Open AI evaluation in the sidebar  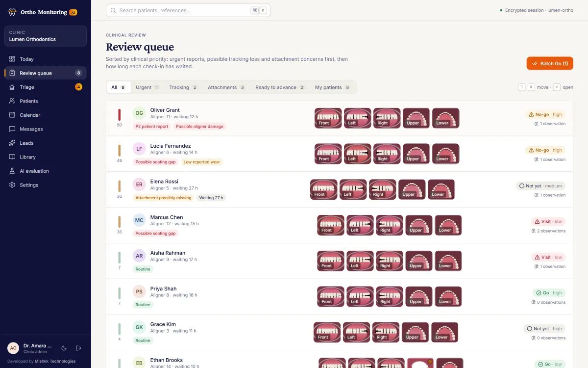pos(46,171)
